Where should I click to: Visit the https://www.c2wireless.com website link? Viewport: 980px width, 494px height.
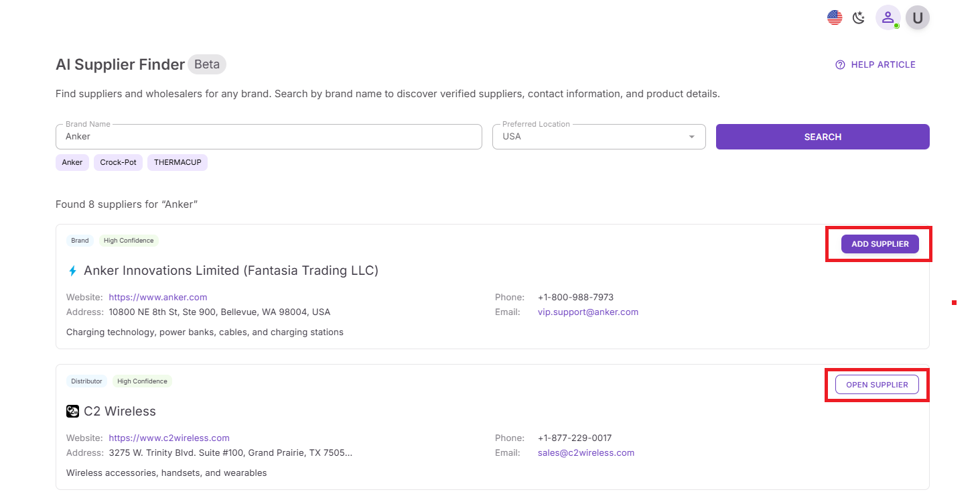tap(169, 438)
